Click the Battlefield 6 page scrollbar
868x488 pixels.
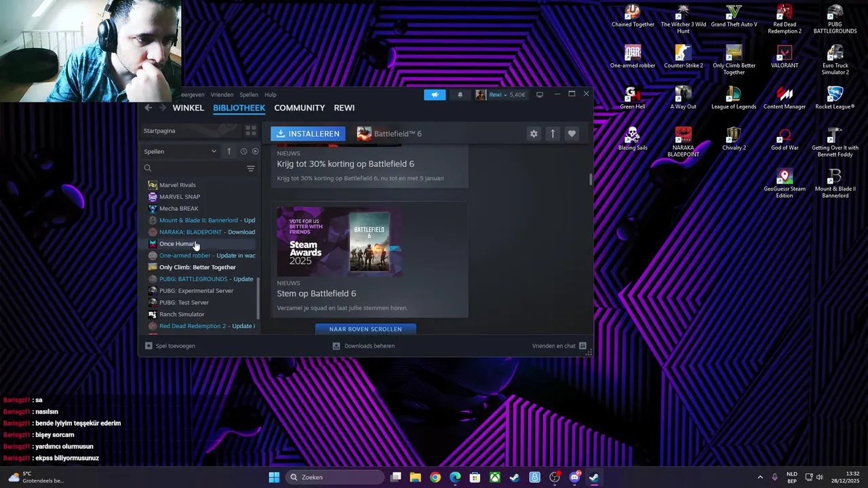[x=590, y=179]
